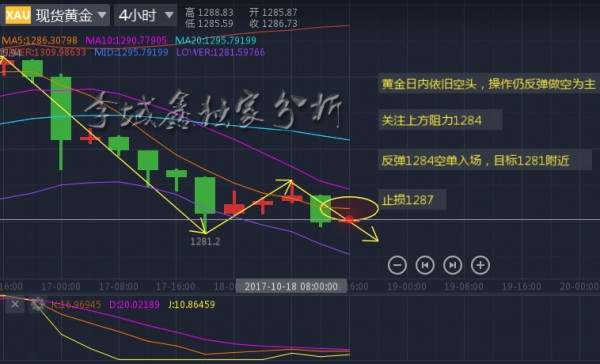Click the XAU symbol badge
The height and width of the screenshot is (364, 600).
18,15
